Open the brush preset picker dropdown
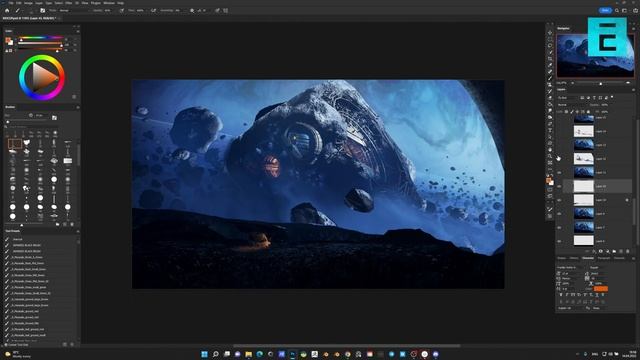 pos(33,11)
